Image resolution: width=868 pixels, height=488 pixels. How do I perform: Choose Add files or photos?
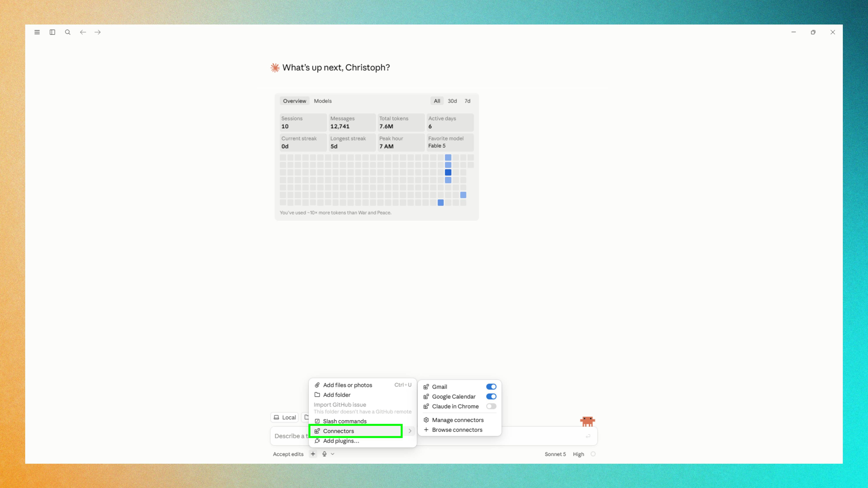(363, 385)
